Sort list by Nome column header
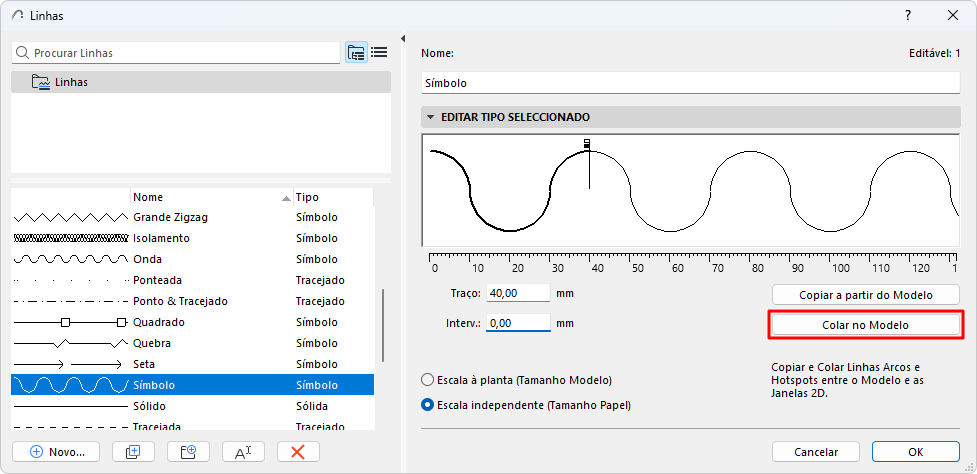 click(212, 197)
